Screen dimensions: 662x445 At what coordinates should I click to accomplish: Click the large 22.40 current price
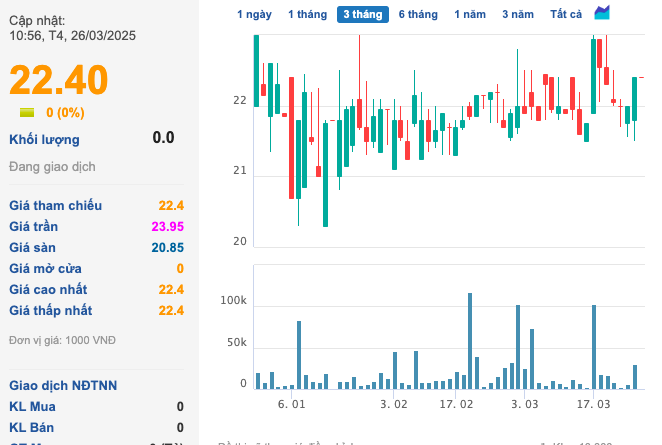[59, 80]
